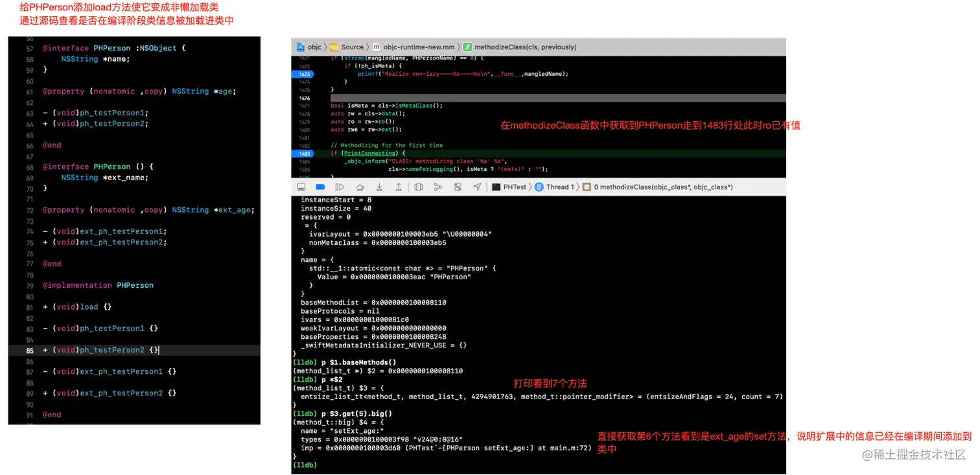Select the PHTest process in debug bar
This screenshot has width=980, height=475.
coord(509,187)
